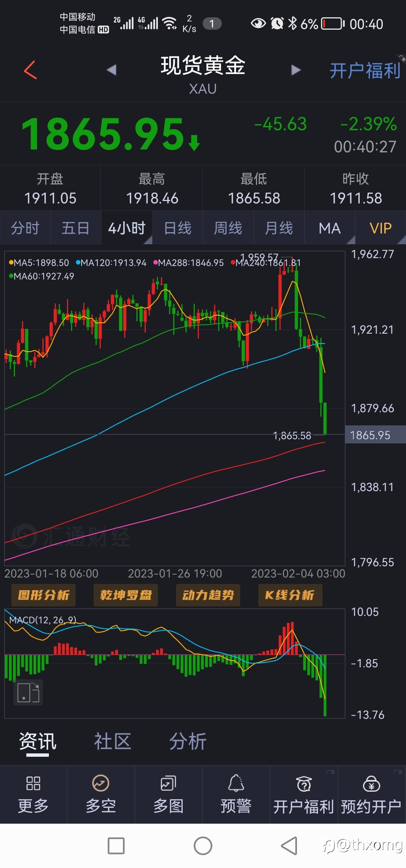Tap the 开盘 1911.05 value
This screenshot has height=868, width=406.
click(50, 198)
